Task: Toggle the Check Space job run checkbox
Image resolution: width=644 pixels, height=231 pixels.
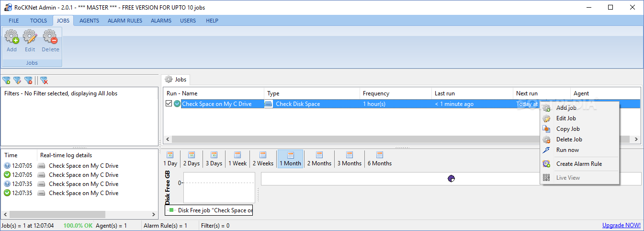Action: (169, 104)
